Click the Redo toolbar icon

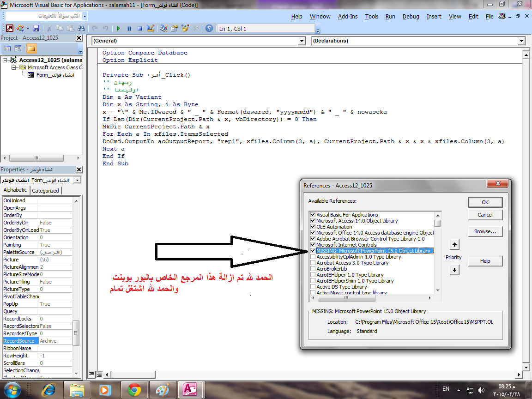click(x=105, y=29)
